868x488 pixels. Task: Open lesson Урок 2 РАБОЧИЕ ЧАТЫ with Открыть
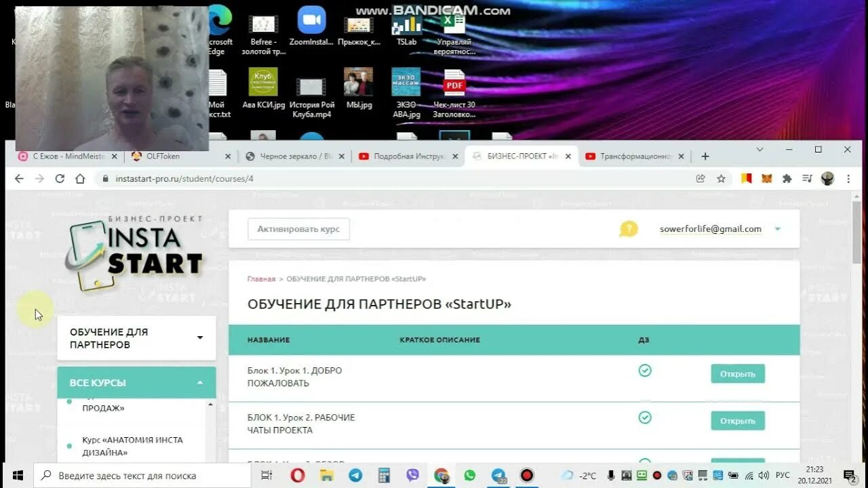click(x=738, y=420)
